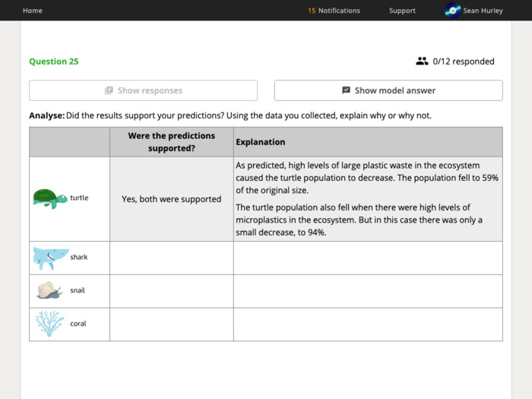Click Sean Hurley's profile avatar
The height and width of the screenshot is (399, 532).
point(453,11)
